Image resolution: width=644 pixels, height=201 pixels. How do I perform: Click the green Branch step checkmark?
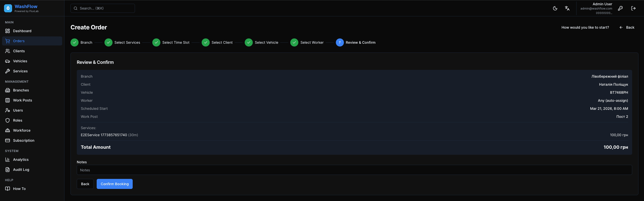tap(75, 42)
